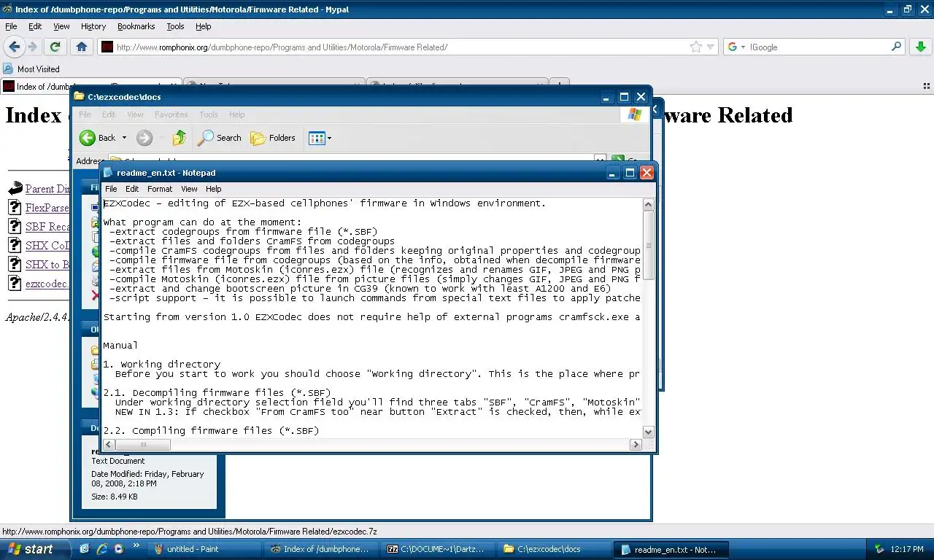Click the Parent Directory link
Viewport: 934px width, 560px height.
tap(47, 189)
